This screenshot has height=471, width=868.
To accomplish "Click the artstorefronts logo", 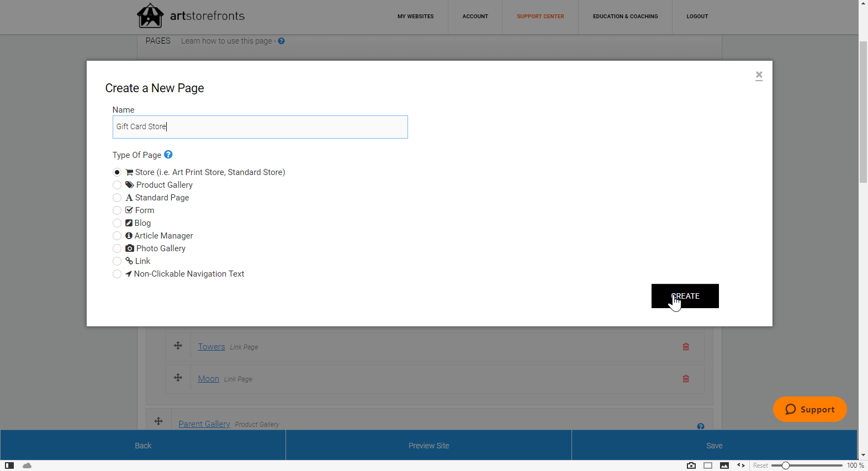I will [191, 16].
